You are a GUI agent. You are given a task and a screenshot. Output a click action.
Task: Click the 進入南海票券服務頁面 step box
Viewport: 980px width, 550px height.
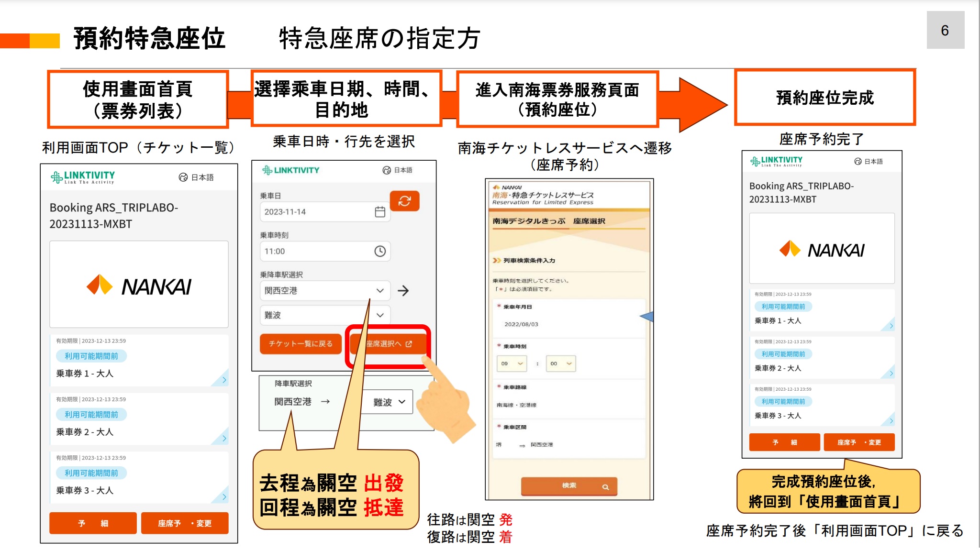tap(557, 99)
